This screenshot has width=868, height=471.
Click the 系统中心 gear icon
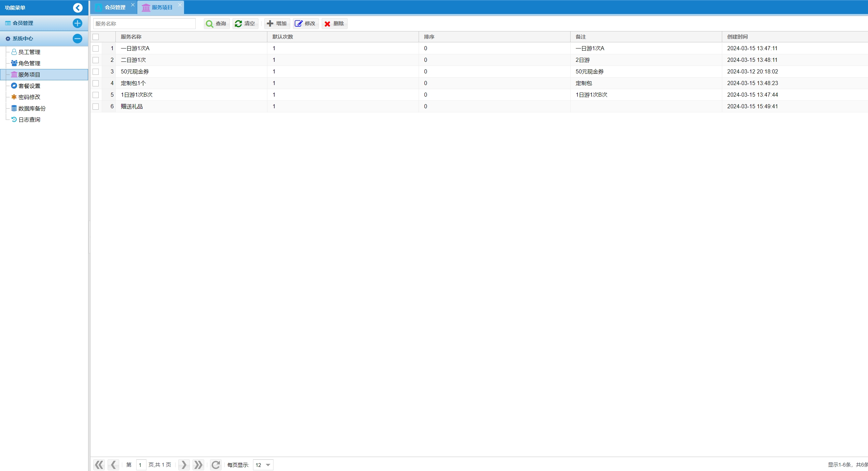(x=8, y=39)
